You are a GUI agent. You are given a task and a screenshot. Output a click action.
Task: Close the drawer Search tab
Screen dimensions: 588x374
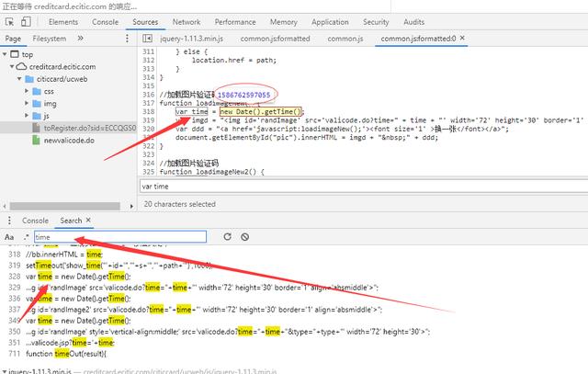(x=88, y=220)
